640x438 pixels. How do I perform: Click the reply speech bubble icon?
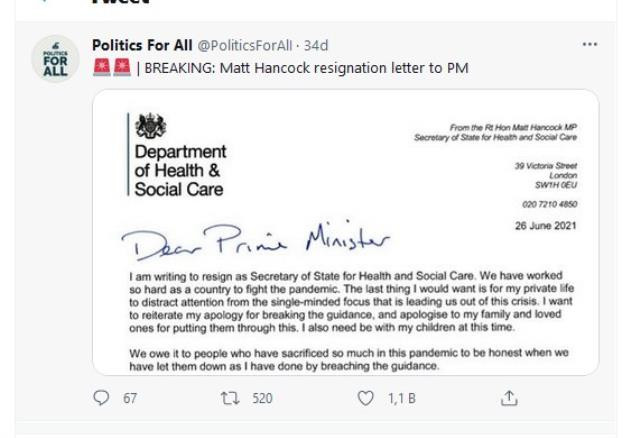[x=99, y=400]
